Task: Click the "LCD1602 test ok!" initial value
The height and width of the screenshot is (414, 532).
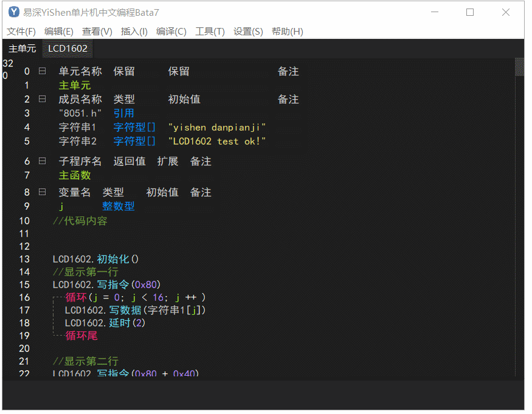Action: [x=217, y=141]
